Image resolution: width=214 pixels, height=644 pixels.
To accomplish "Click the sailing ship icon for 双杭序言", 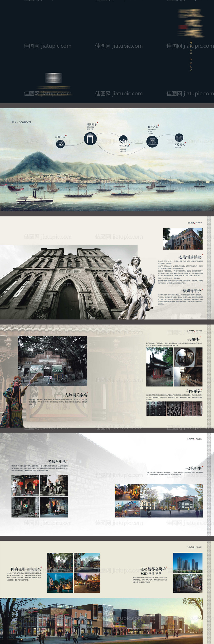I will [x=60, y=144].
